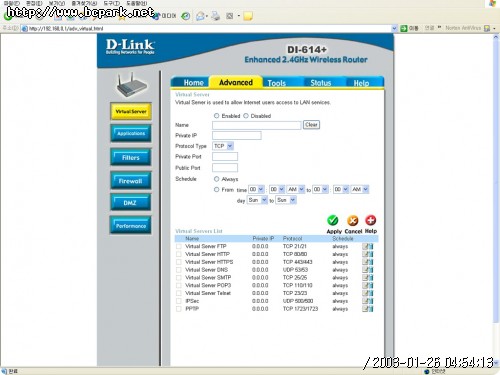
Task: Open the end minute dropdown
Action: (x=341, y=189)
